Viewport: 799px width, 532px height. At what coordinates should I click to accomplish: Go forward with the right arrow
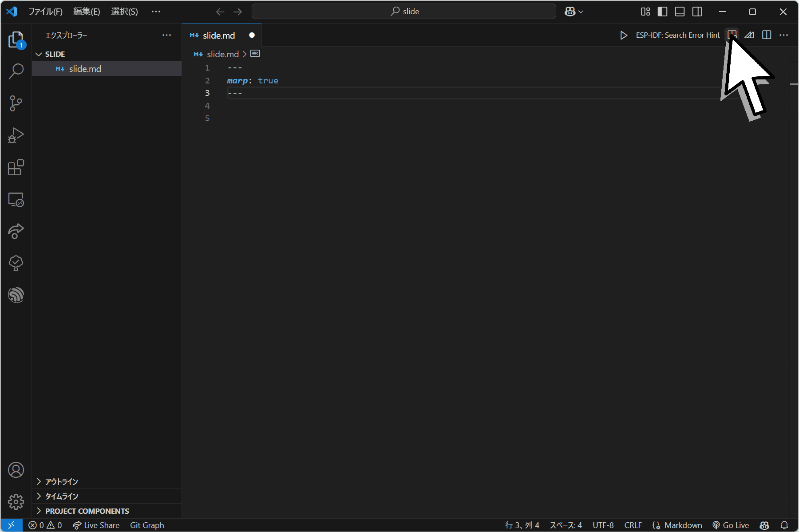[x=238, y=12]
